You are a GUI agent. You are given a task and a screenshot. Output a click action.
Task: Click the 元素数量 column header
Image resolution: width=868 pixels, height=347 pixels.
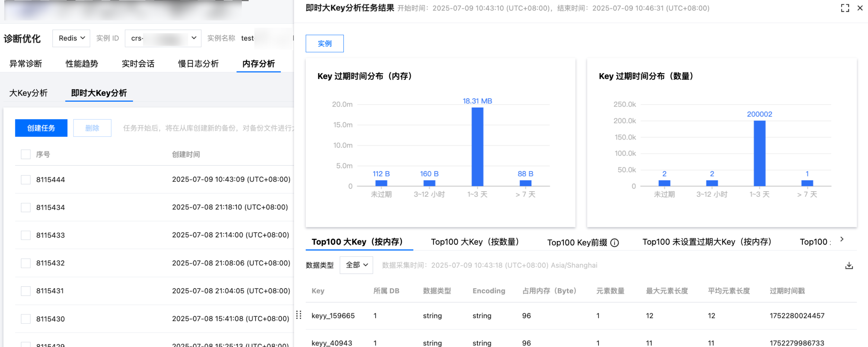point(610,291)
